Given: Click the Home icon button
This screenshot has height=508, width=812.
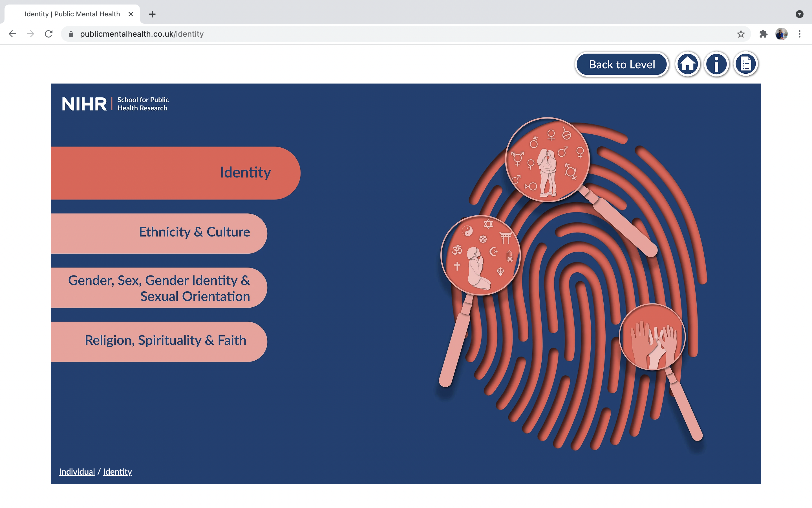Looking at the screenshot, I should [x=687, y=64].
